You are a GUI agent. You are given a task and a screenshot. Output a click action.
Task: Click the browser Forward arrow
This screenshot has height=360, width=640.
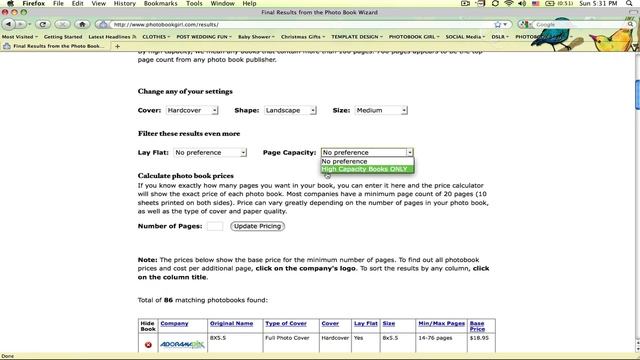(21, 24)
